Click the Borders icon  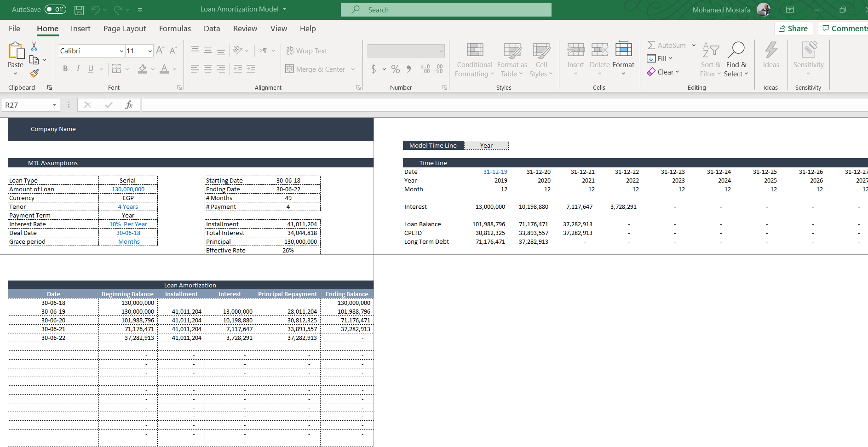click(116, 69)
